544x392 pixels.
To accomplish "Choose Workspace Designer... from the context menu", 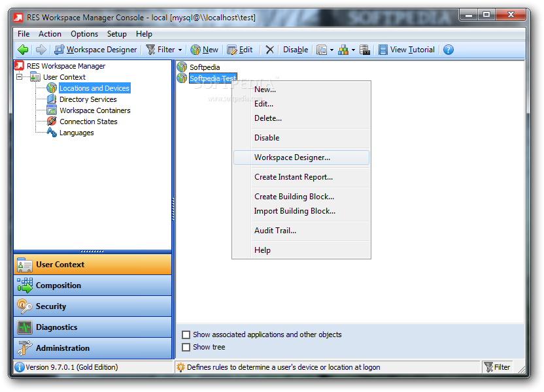I will pyautogui.click(x=301, y=157).
